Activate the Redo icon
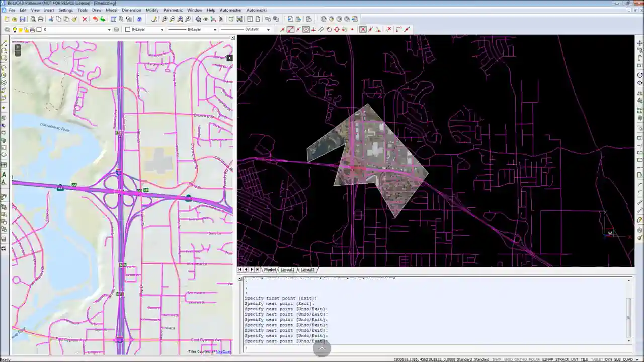This screenshot has width=644, height=362. [x=102, y=19]
